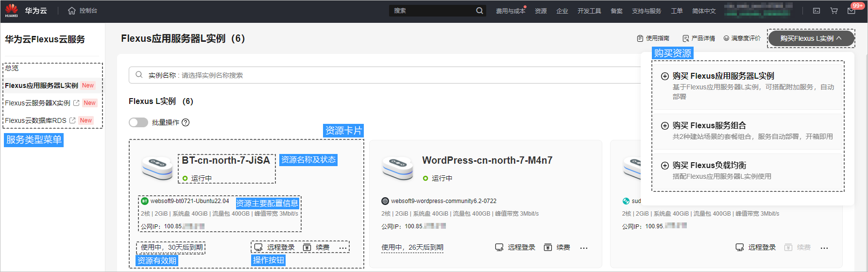Open the 企业 menu in header

562,11
